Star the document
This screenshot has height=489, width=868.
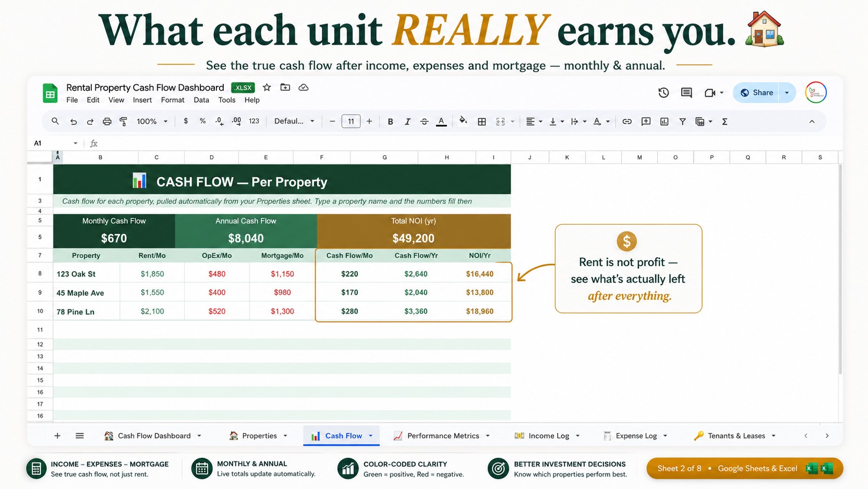pyautogui.click(x=267, y=87)
